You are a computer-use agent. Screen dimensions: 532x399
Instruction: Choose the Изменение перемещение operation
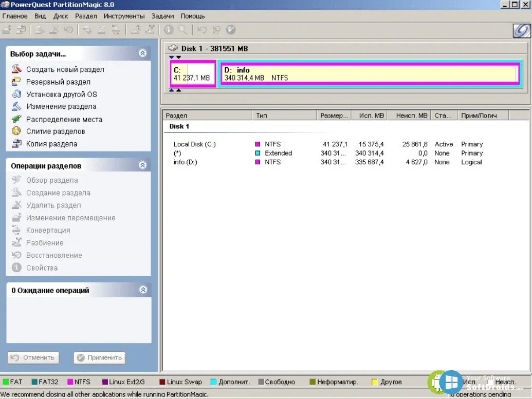(x=70, y=218)
